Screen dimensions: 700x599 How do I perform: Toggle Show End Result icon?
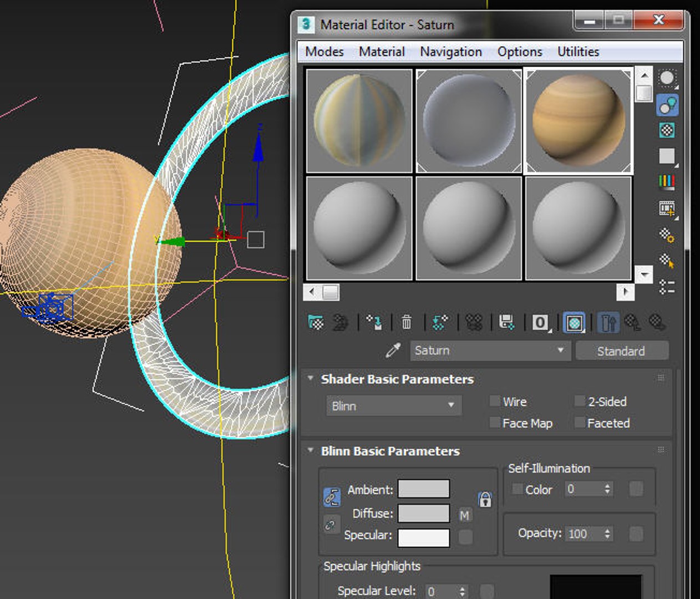click(x=608, y=322)
